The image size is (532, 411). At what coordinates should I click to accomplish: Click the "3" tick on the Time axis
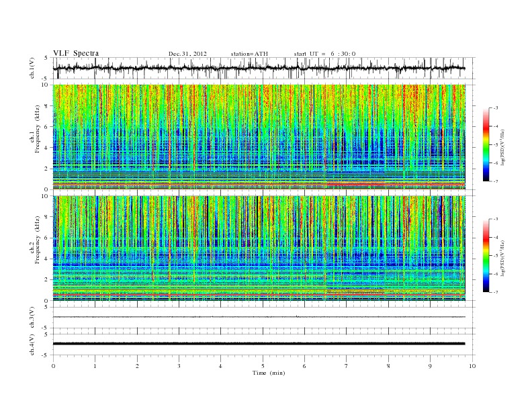[179, 366]
